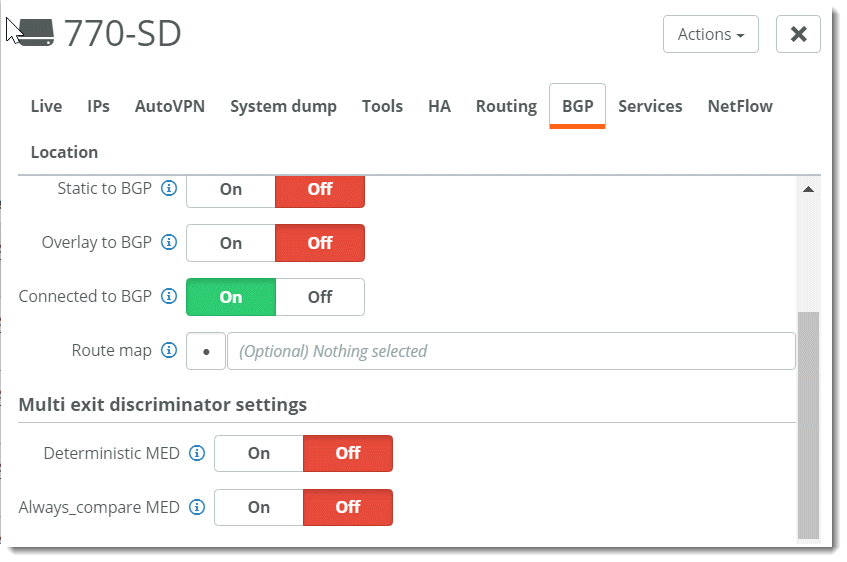The height and width of the screenshot is (562, 847).
Task: Go to the NetFlow tab
Action: [x=740, y=106]
